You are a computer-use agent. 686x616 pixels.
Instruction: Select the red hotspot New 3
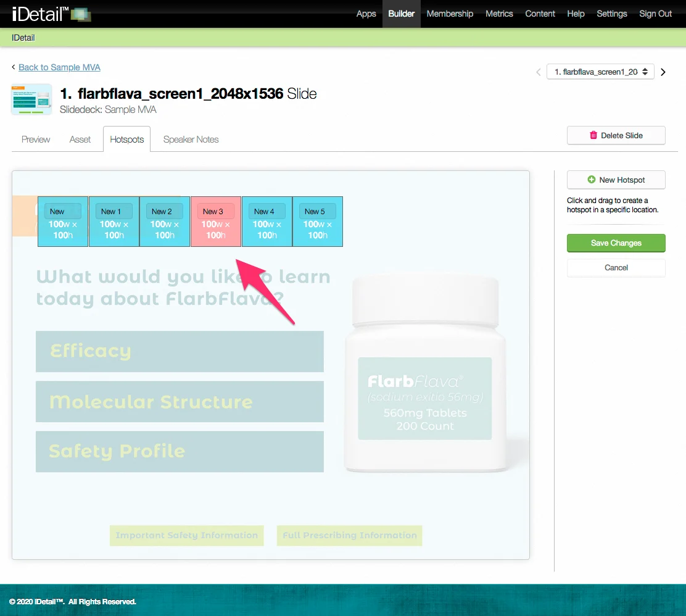point(216,222)
